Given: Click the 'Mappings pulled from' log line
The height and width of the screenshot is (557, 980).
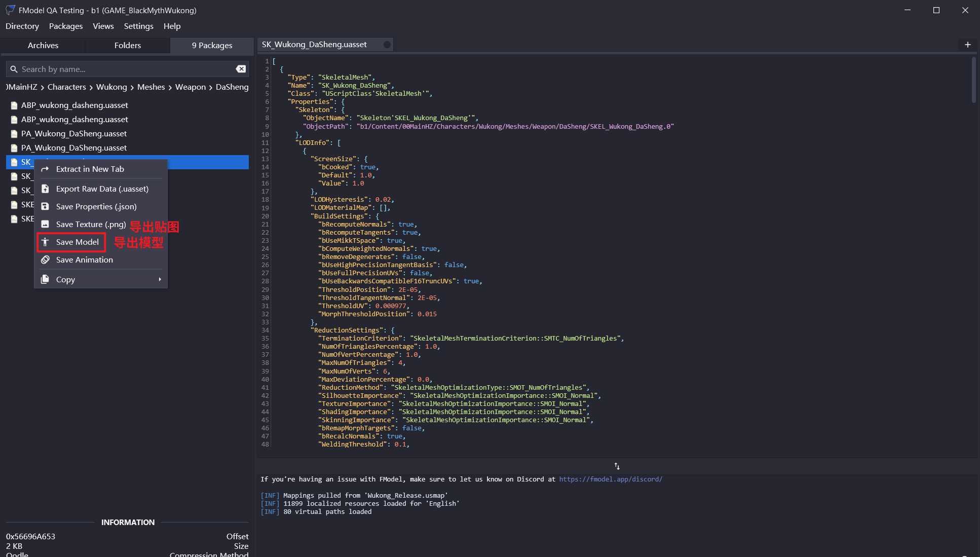Looking at the screenshot, I should point(354,495).
